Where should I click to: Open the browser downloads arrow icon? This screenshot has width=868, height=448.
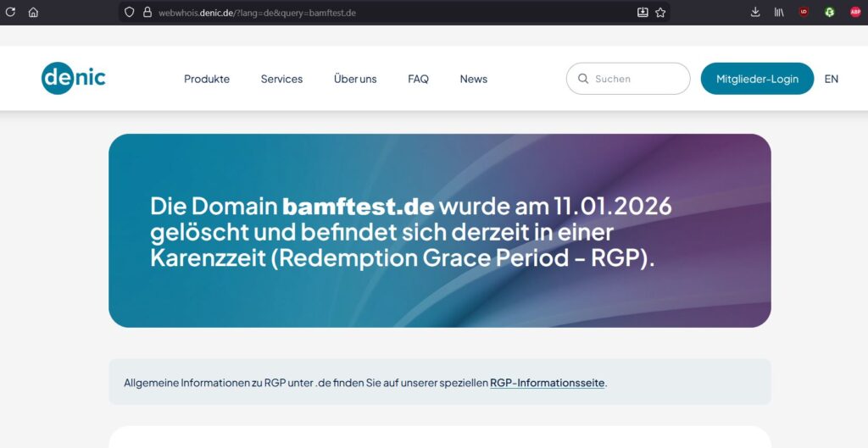coord(755,12)
